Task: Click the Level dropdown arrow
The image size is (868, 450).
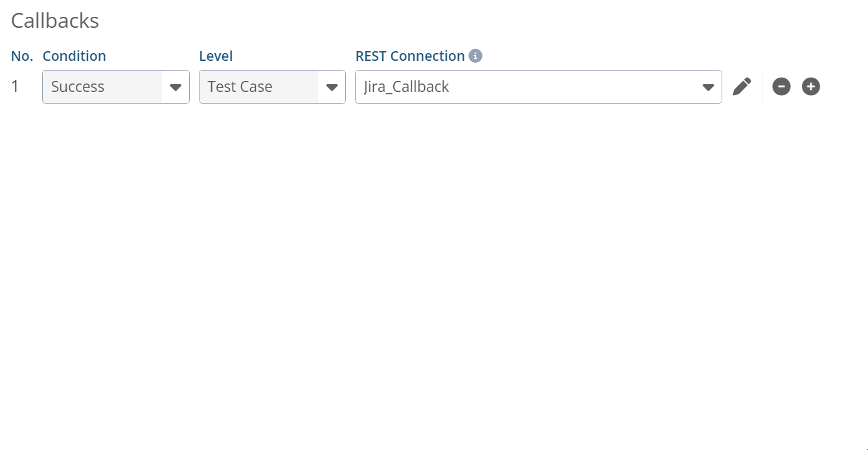Action: coord(332,86)
